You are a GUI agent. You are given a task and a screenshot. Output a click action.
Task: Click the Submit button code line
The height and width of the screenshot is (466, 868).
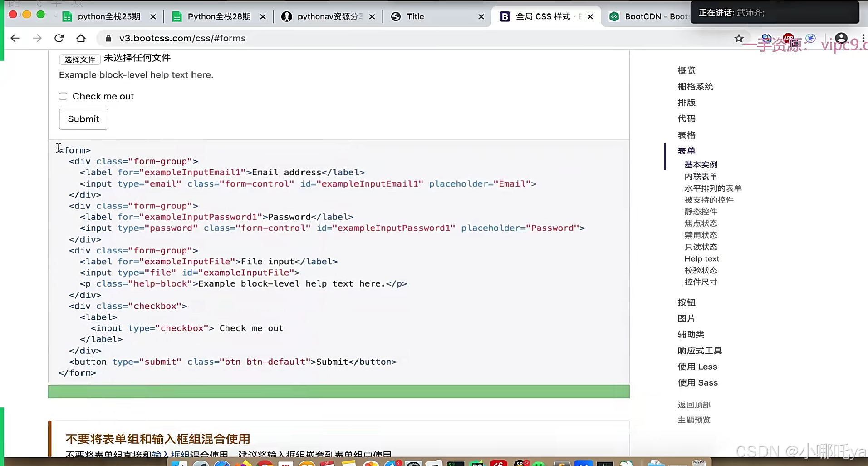click(233, 362)
